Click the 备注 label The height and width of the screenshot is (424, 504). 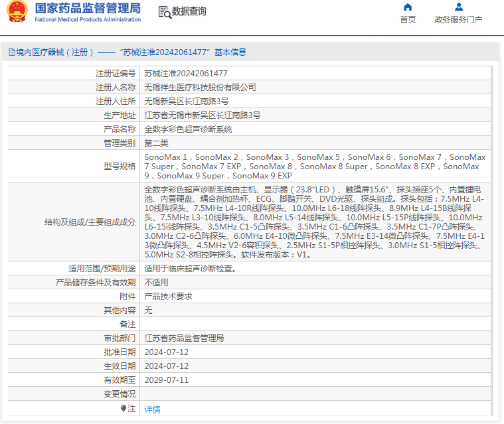point(127,324)
